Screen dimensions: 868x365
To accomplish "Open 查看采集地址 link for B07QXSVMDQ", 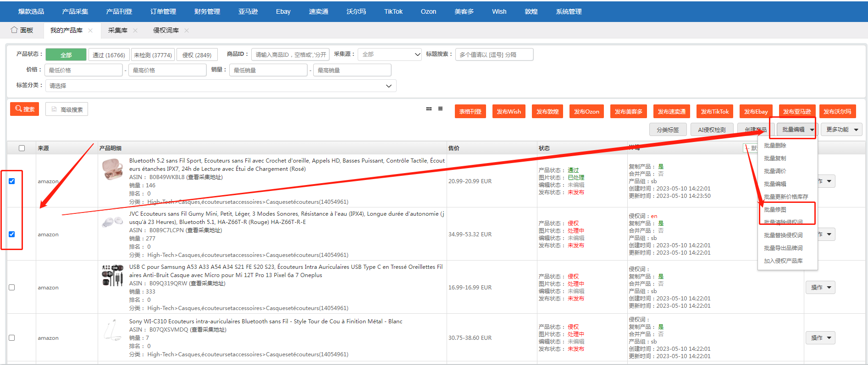I will (x=208, y=330).
